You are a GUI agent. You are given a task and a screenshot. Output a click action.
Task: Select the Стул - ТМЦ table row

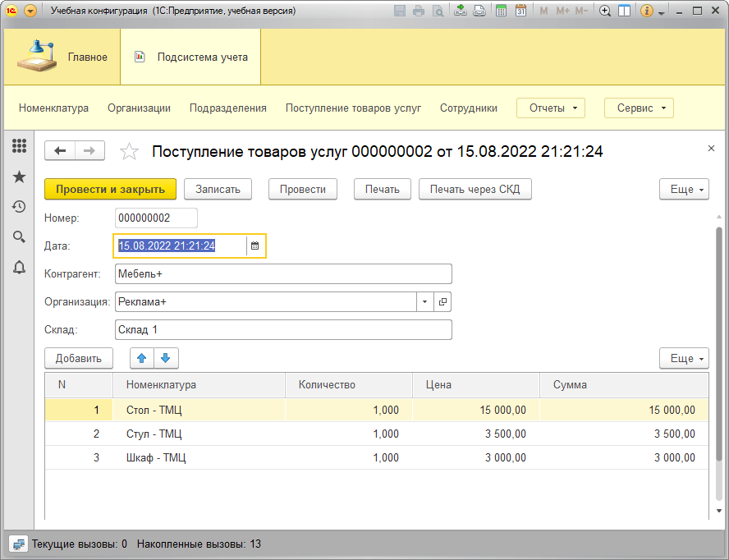coord(154,434)
